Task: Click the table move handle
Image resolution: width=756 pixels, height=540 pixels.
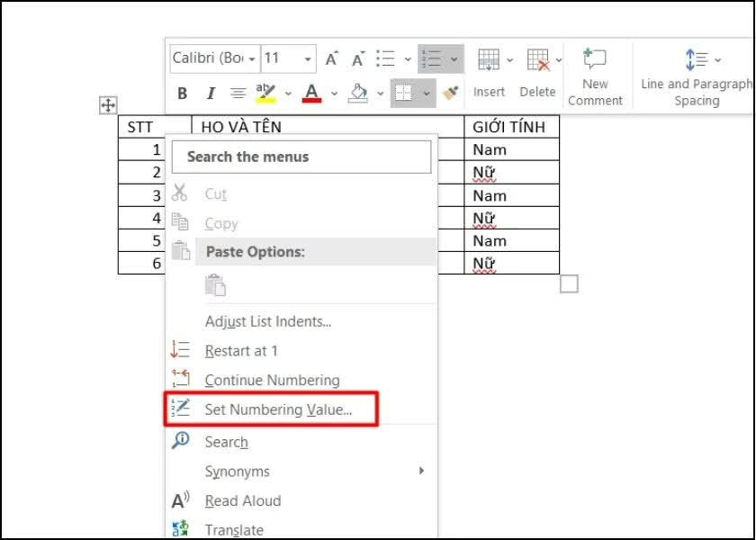Action: click(108, 105)
